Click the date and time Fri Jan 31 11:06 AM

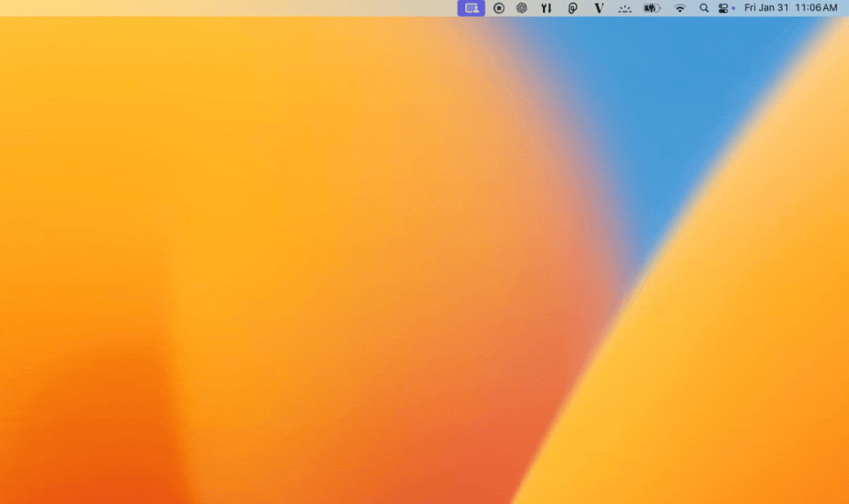pyautogui.click(x=791, y=8)
